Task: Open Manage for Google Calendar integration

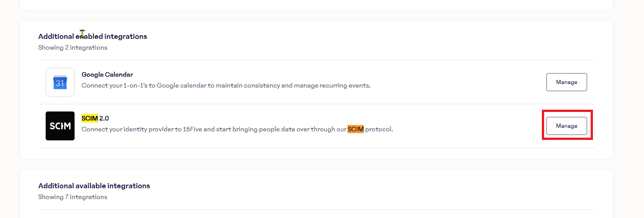Action: coord(567,82)
